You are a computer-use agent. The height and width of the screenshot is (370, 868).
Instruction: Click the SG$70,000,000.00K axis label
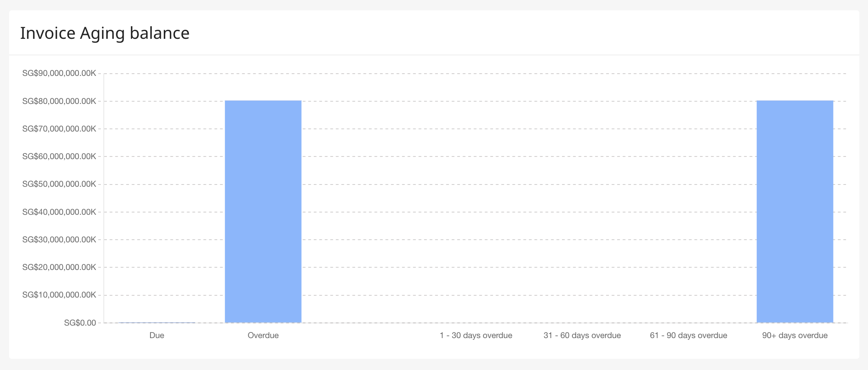(59, 129)
